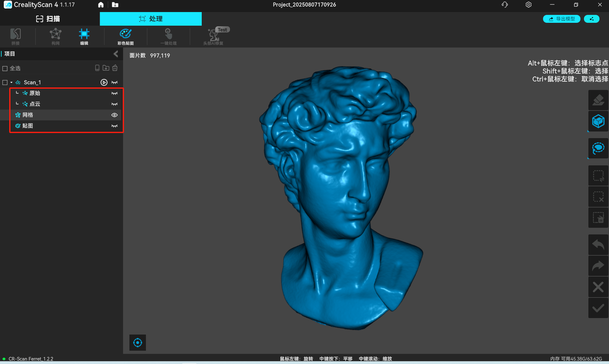Click the X cancel-edit button in right toolbar

click(598, 287)
